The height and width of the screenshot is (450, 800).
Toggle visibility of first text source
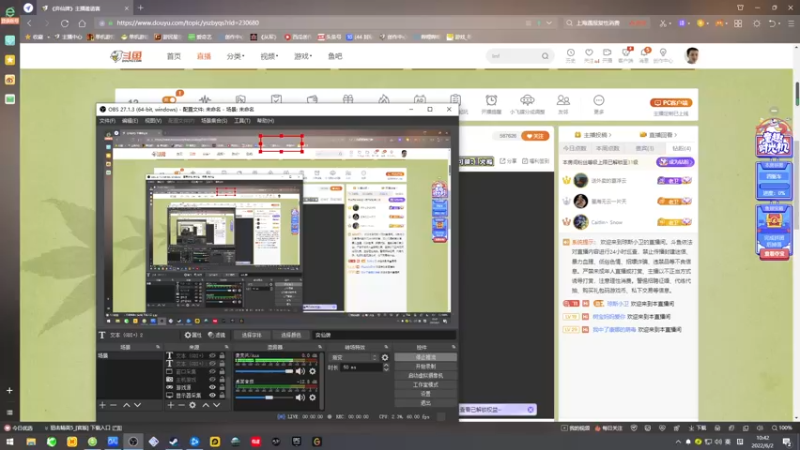click(212, 356)
